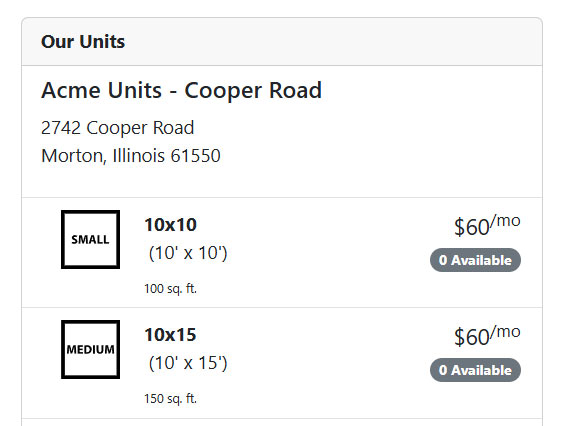Open the Acme Units - Cooper Road heading

182,90
